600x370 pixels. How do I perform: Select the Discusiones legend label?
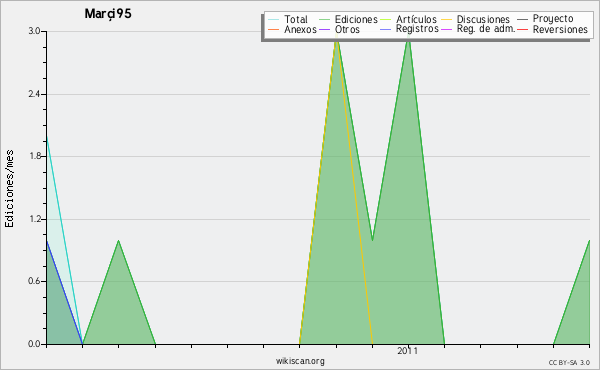coord(483,19)
